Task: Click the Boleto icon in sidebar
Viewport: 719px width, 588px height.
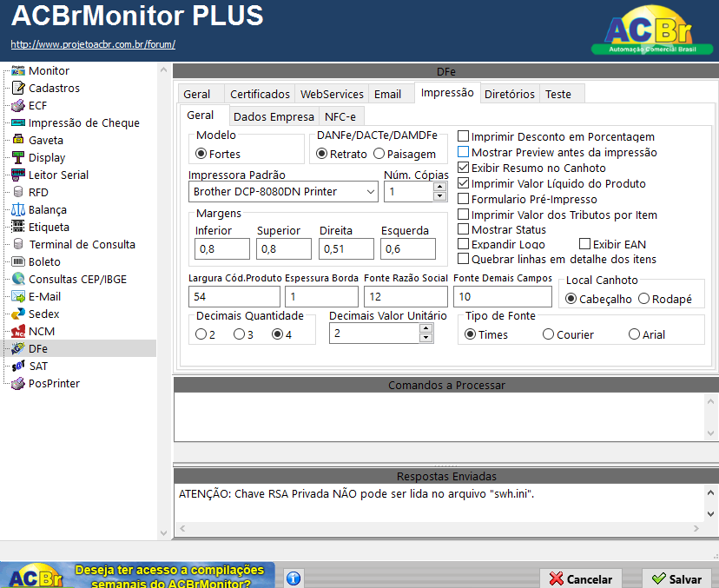Action: click(18, 261)
